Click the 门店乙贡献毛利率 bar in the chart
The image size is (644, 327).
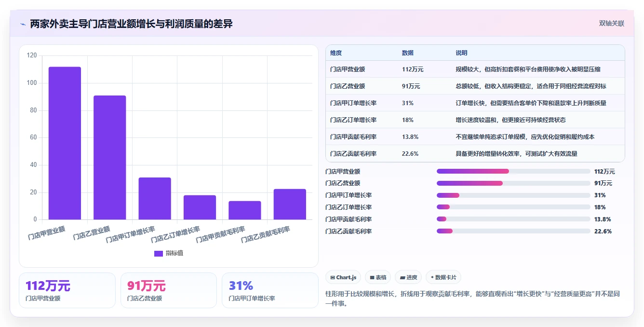point(290,204)
